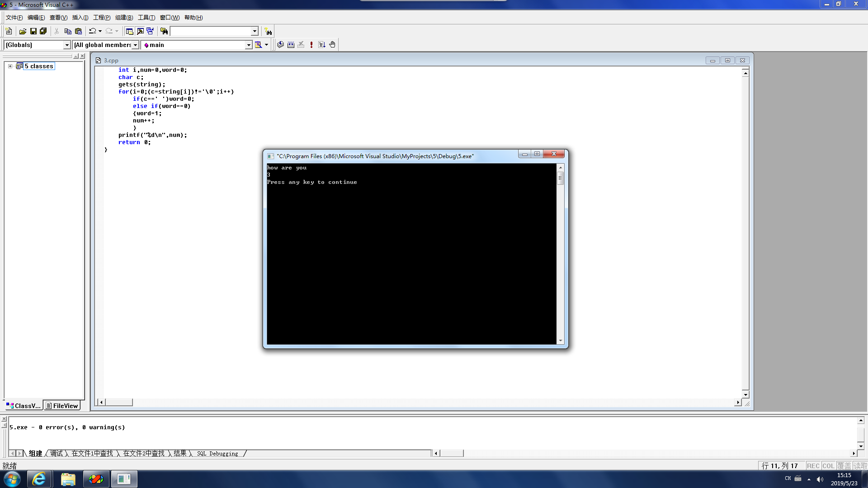Image resolution: width=868 pixels, height=488 pixels.
Task: Toggle the Workspace pane button
Action: pyautogui.click(x=129, y=31)
